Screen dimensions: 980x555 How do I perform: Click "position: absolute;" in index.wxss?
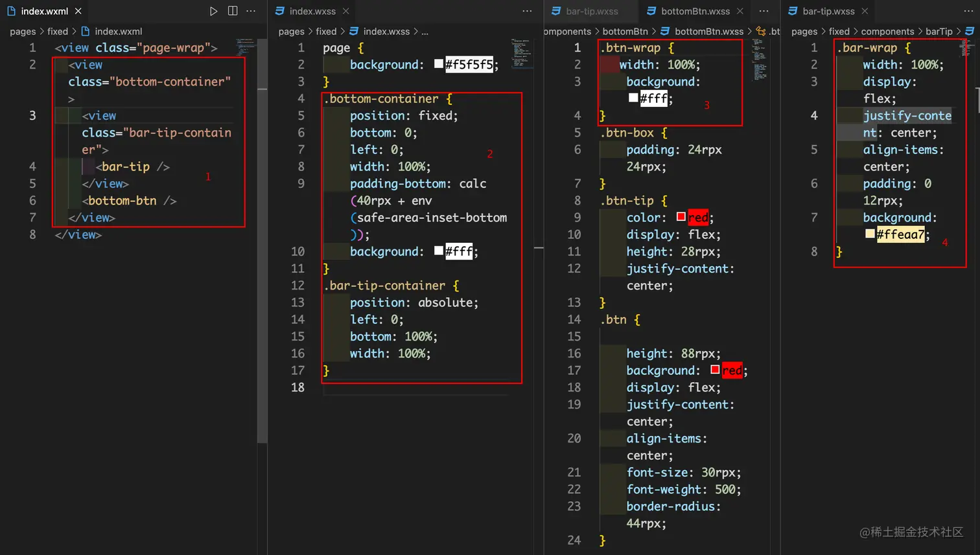point(414,302)
